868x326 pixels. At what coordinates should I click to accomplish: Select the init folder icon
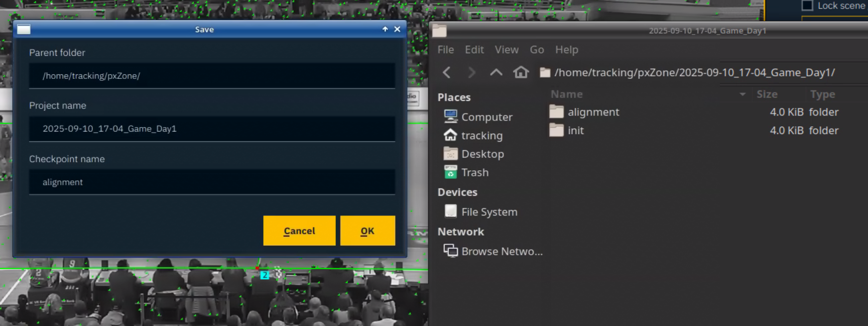(x=556, y=131)
